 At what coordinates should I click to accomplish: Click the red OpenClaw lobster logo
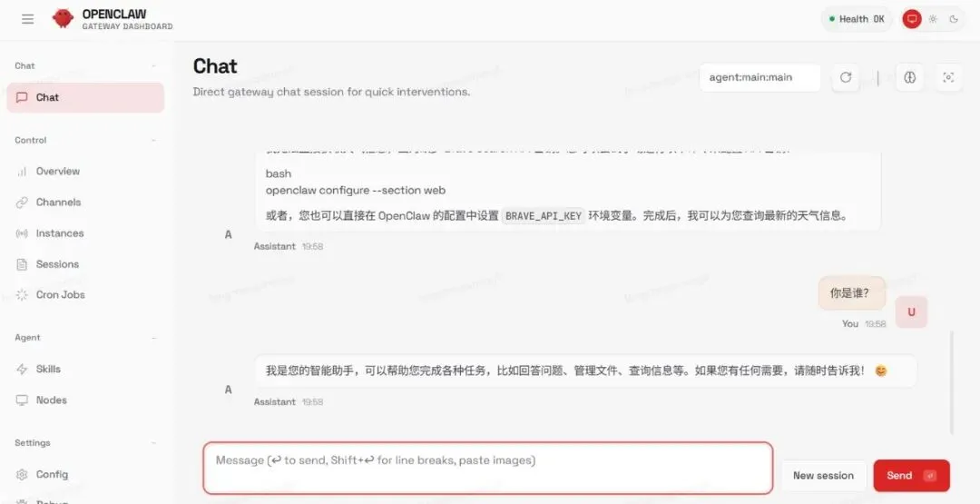pos(63,18)
